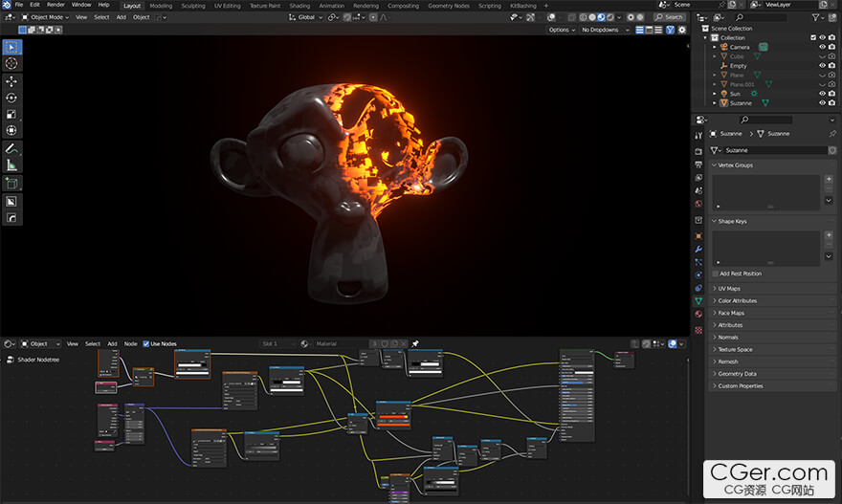Click the Suzanne mesh name field

tap(775, 150)
